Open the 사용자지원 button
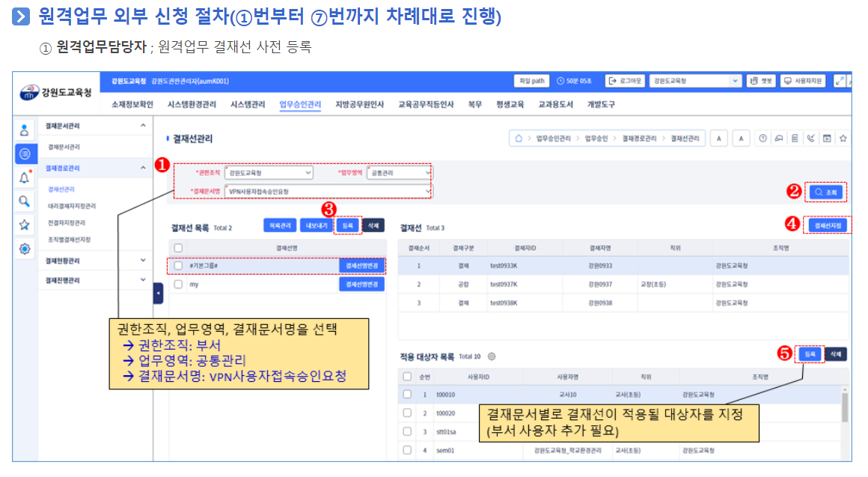The image size is (868, 477). pos(803,81)
